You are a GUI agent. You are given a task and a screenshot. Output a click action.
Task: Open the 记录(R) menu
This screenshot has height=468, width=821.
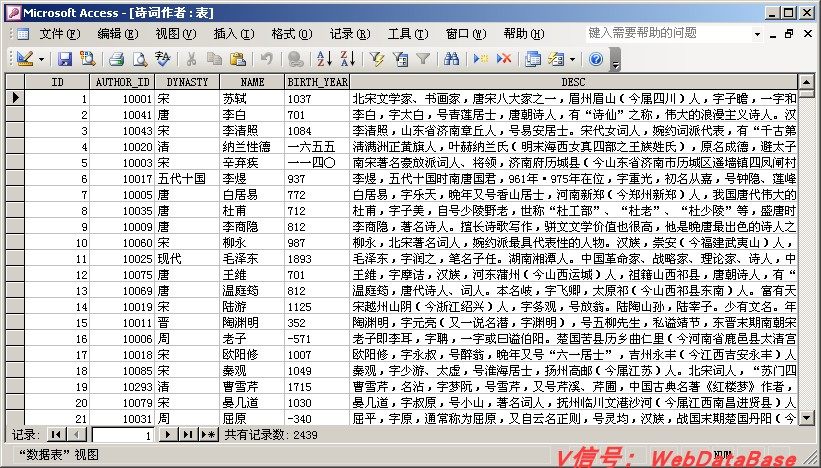350,34
